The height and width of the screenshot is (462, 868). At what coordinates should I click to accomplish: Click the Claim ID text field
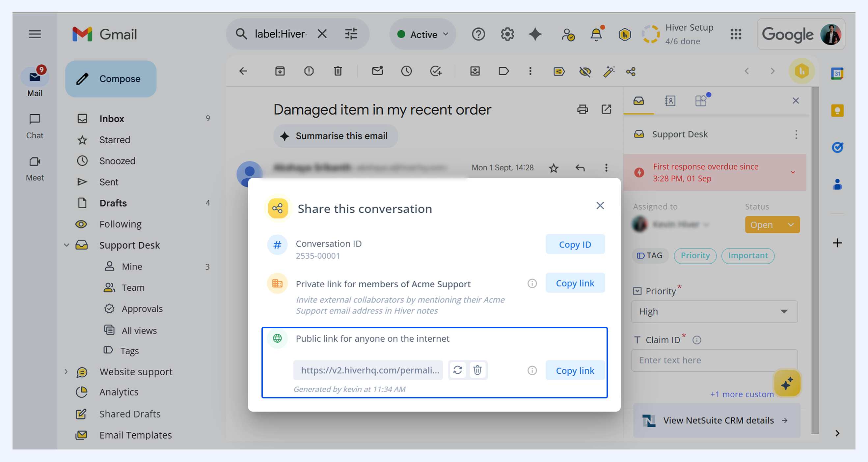tap(714, 360)
